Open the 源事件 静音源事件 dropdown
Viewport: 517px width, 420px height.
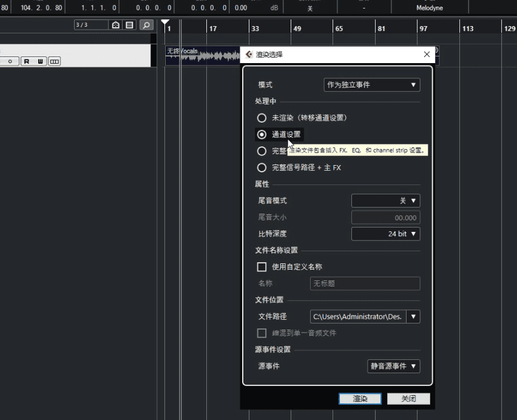pyautogui.click(x=394, y=366)
